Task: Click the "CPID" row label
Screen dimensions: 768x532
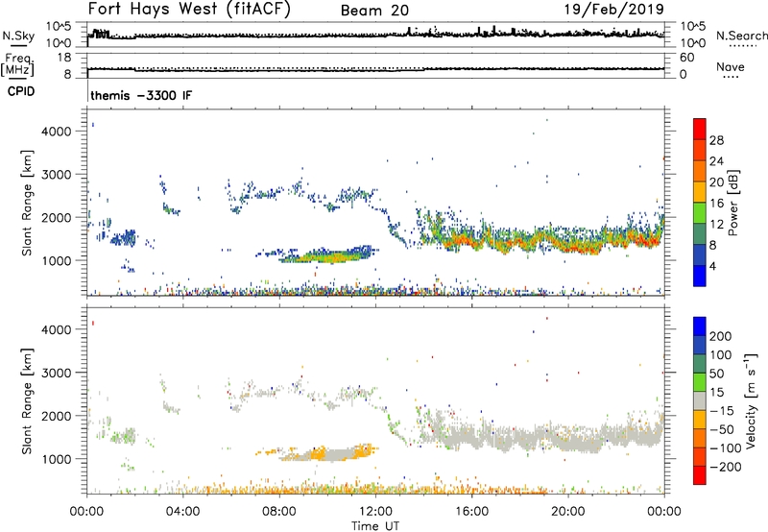Action: coord(21,91)
